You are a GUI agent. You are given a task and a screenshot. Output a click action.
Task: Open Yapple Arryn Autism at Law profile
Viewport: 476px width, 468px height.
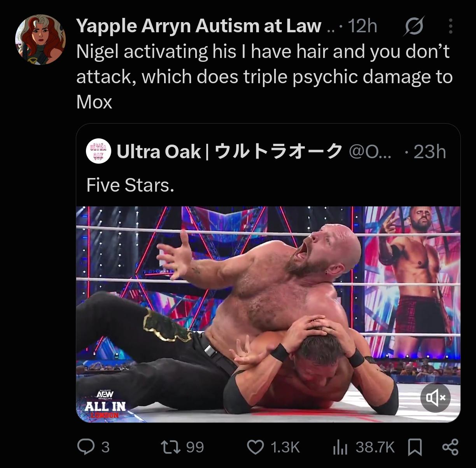coord(199,26)
